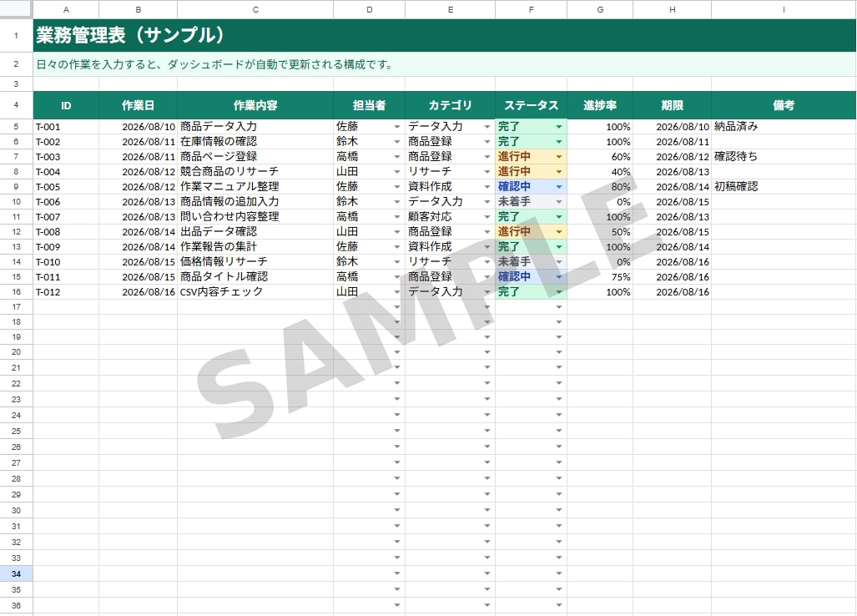Select the deadline cell for T-003
Viewport: 857px width, 616px height.
click(x=673, y=157)
